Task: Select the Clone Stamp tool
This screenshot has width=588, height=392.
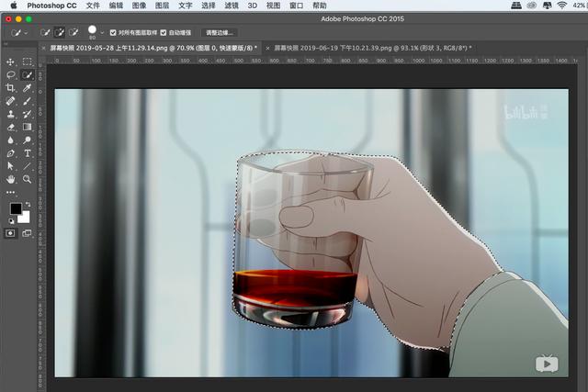Action: [10, 114]
